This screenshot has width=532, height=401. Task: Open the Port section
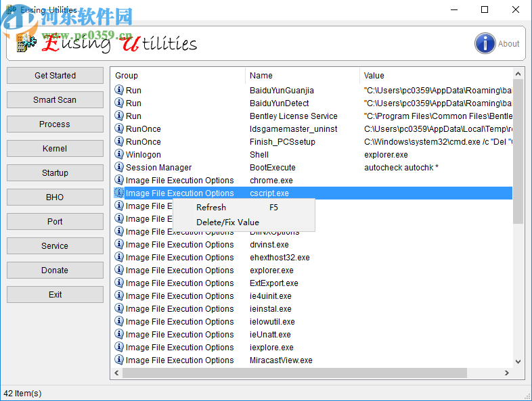tap(55, 221)
